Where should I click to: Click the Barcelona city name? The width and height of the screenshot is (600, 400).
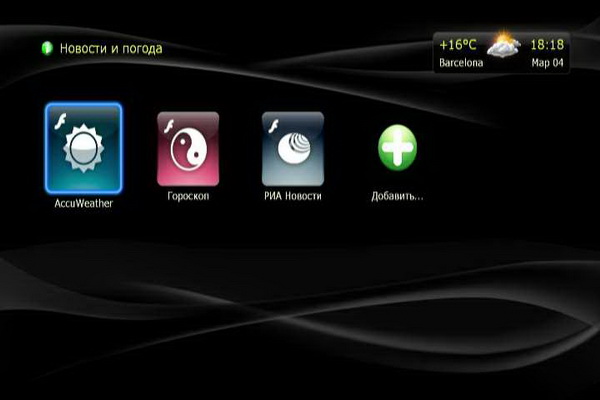point(461,63)
